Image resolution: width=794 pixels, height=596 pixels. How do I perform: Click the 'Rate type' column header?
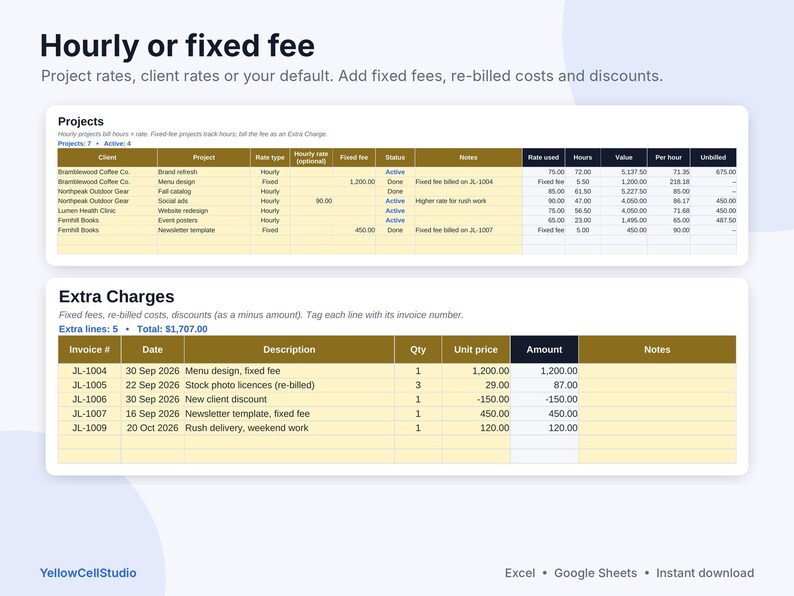pyautogui.click(x=270, y=157)
